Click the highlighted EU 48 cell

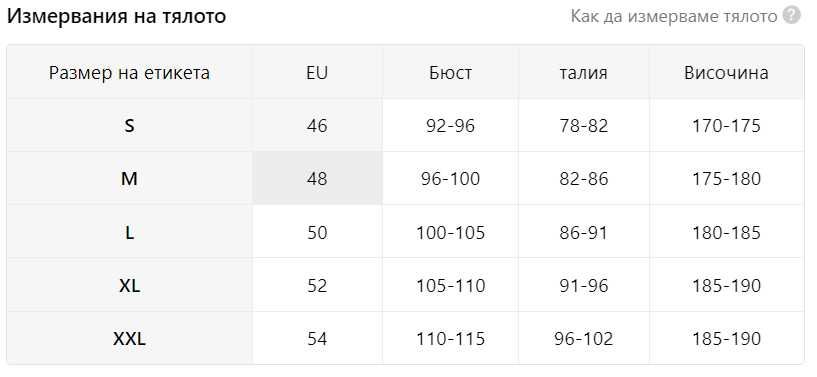pos(317,179)
